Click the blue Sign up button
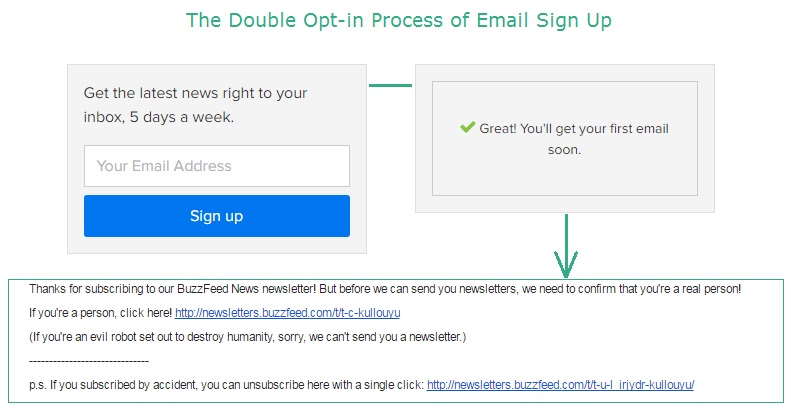791x409 pixels. [216, 216]
